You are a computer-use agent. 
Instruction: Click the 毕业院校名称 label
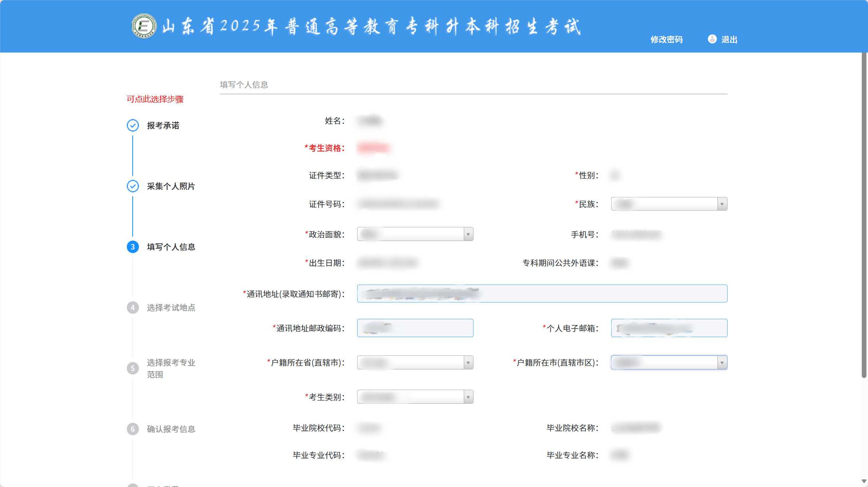[x=573, y=428]
